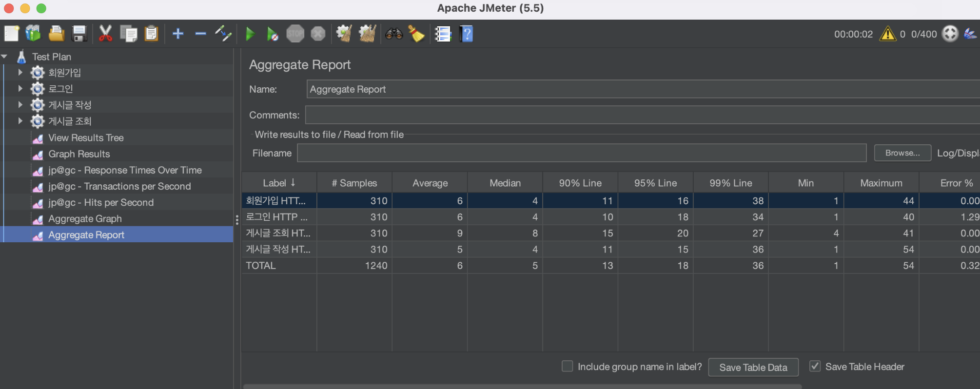Image resolution: width=980 pixels, height=389 pixels.
Task: Click the Name input field
Action: click(x=643, y=89)
